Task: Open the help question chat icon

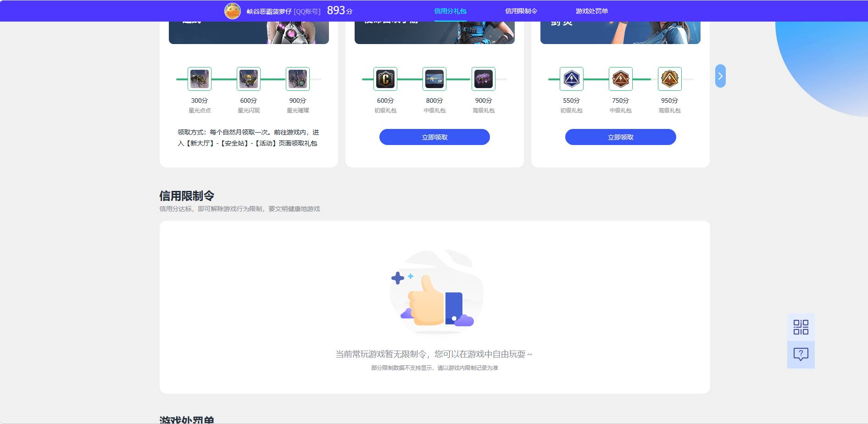Action: (801, 354)
